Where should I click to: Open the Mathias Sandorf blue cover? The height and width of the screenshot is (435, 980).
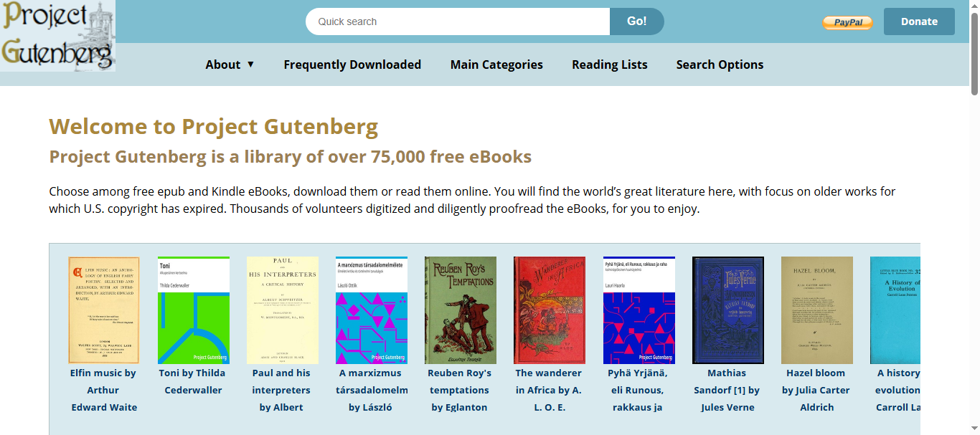pos(728,310)
